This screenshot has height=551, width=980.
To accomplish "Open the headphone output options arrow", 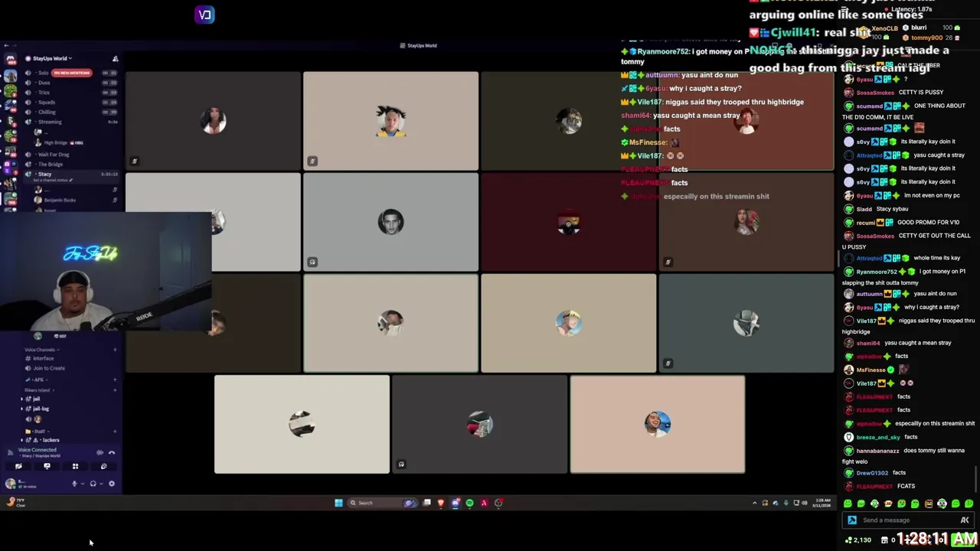I will coord(100,484).
